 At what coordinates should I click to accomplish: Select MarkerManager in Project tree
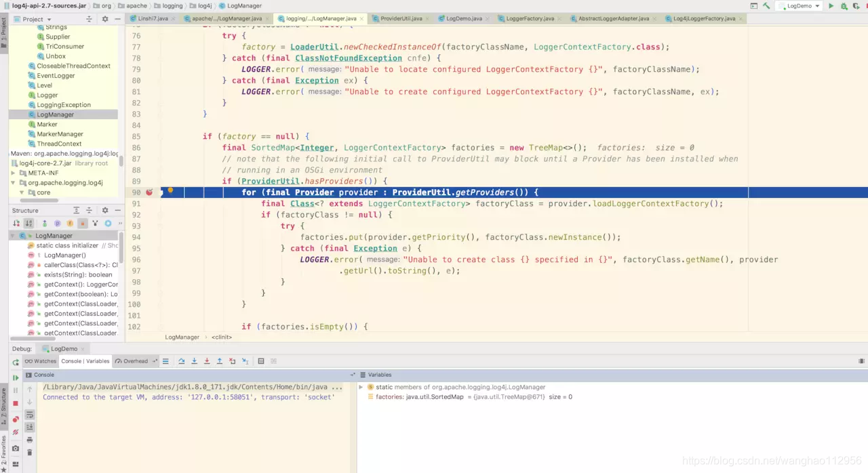click(x=60, y=134)
